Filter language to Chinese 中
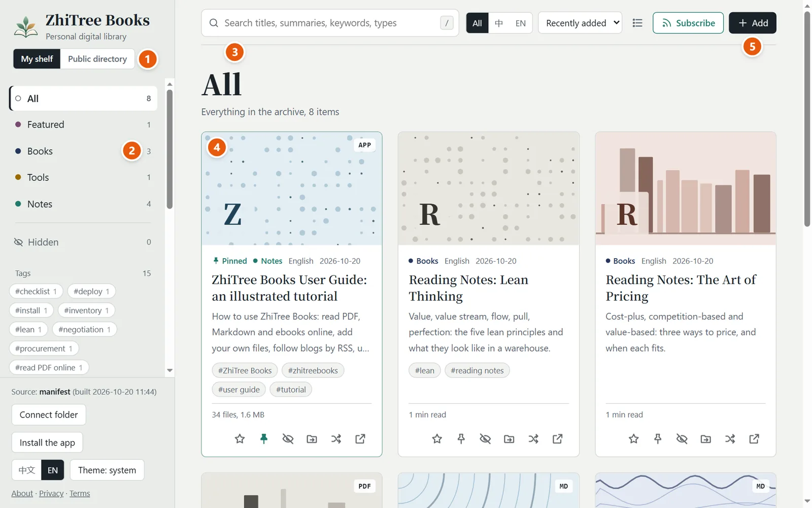 click(499, 23)
